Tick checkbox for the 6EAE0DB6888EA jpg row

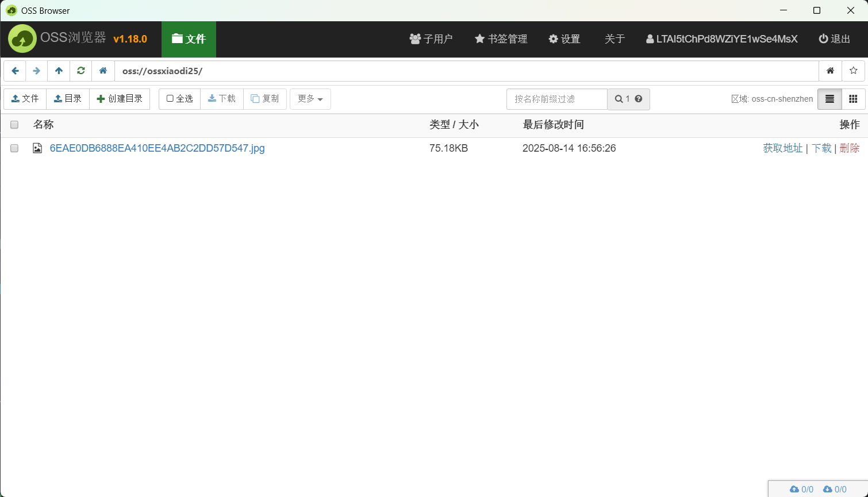(14, 148)
